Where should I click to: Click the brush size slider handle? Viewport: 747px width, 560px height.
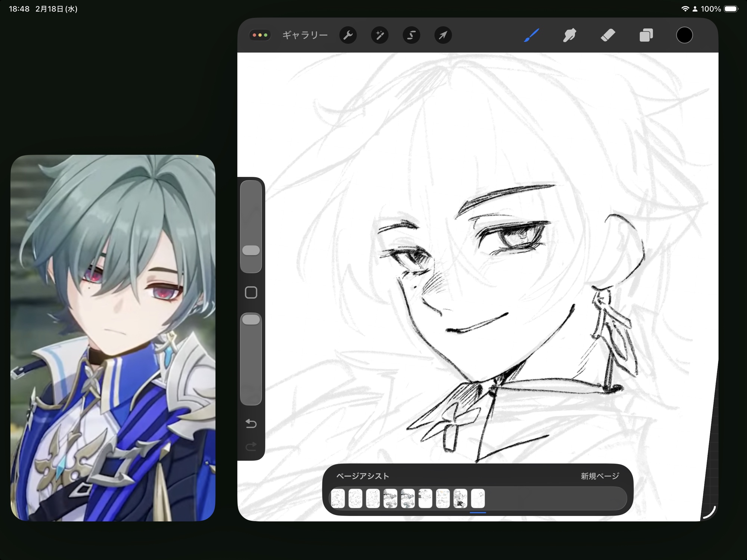pyautogui.click(x=251, y=250)
